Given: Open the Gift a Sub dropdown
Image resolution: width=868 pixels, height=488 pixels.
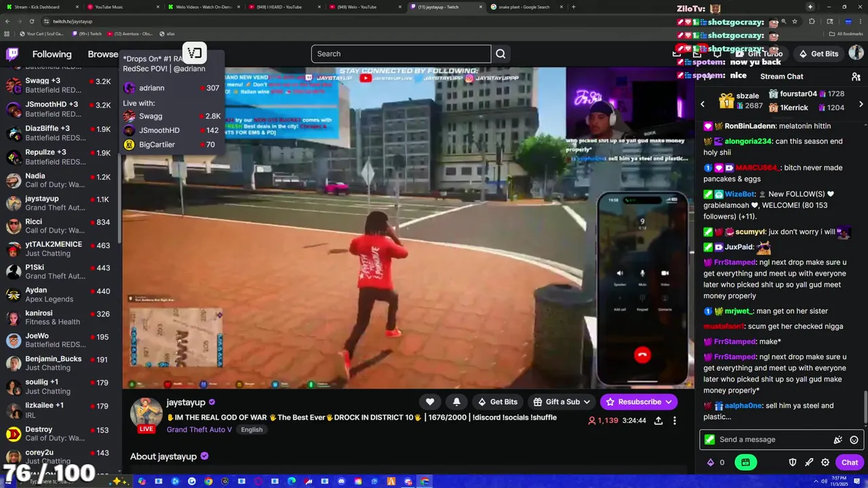Looking at the screenshot, I should pyautogui.click(x=562, y=402).
